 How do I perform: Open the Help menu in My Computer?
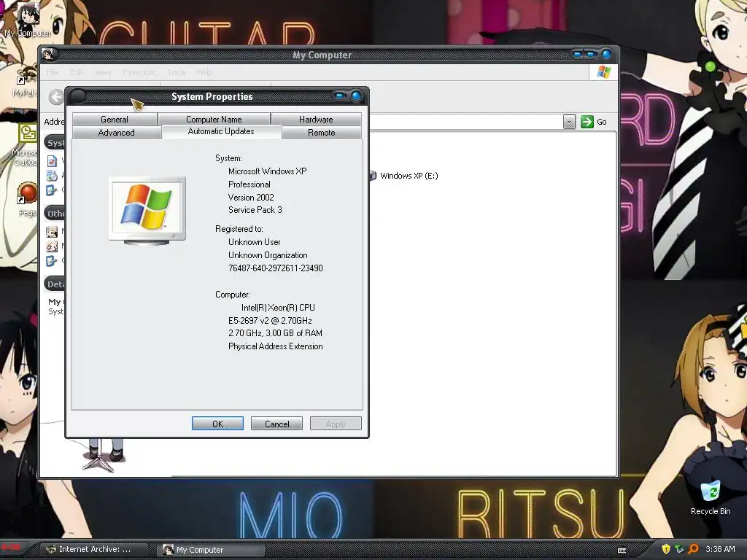coord(204,72)
